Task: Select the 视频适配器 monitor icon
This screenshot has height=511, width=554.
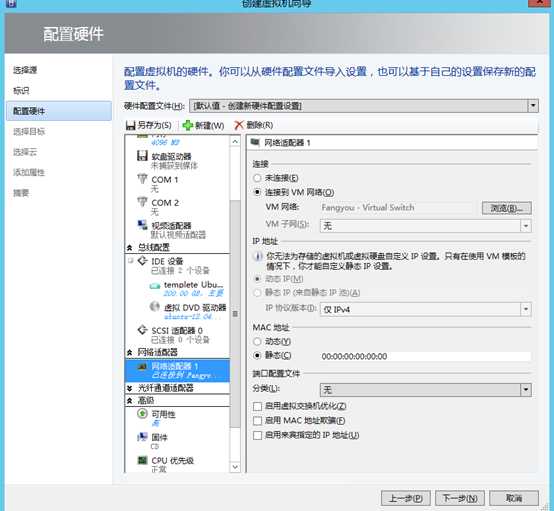Action: (142, 225)
